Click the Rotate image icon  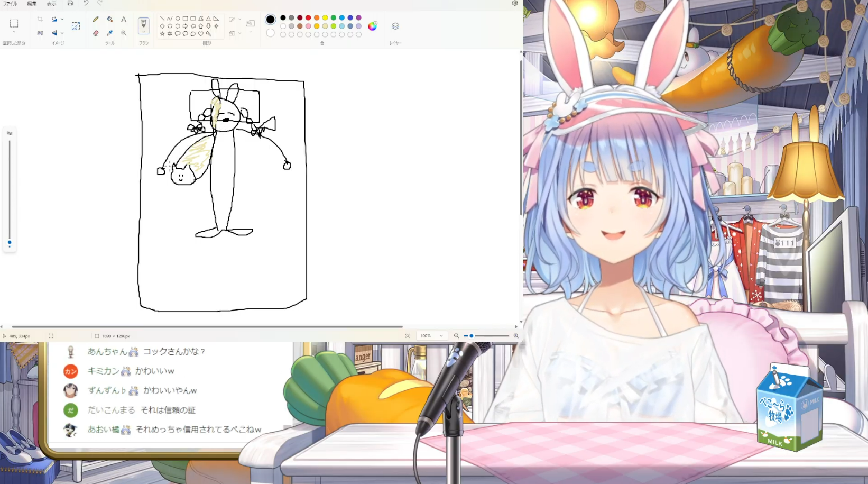coord(54,19)
